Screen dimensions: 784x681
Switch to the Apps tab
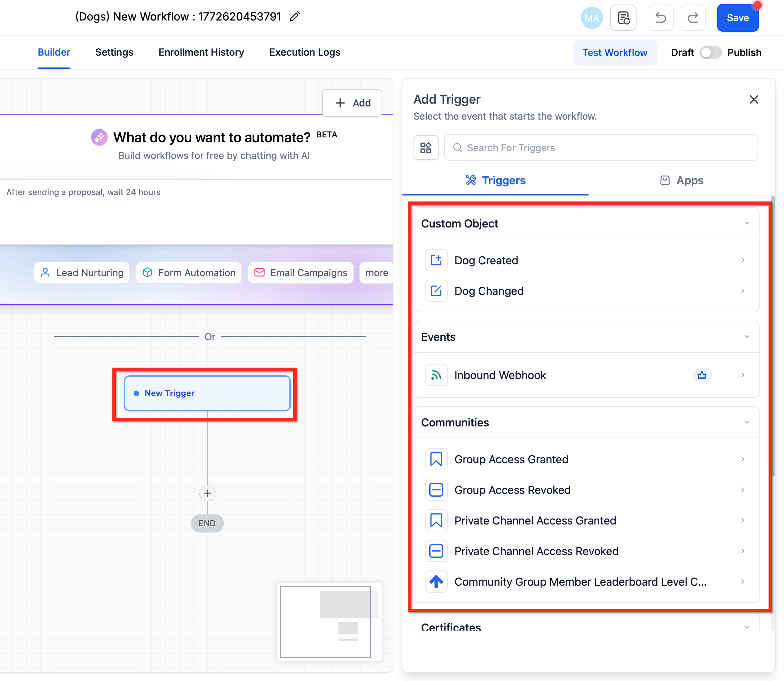[x=682, y=181]
